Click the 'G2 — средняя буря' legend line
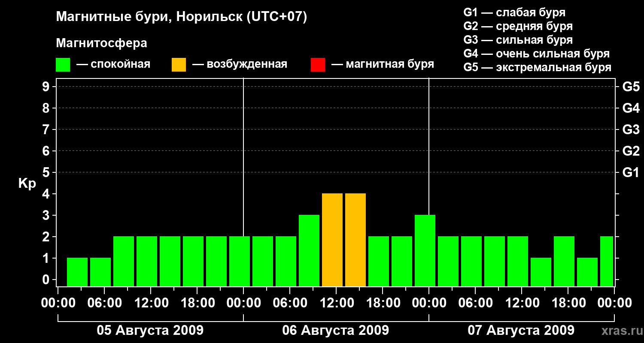The height and width of the screenshot is (343, 644). [518, 26]
